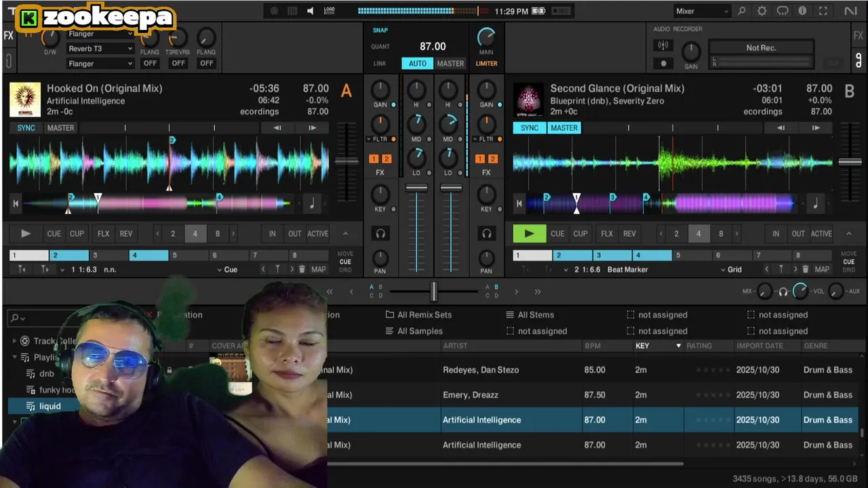Open the top Flanger effect dropdown
Image resolution: width=868 pixels, height=488 pixels.
pos(100,34)
